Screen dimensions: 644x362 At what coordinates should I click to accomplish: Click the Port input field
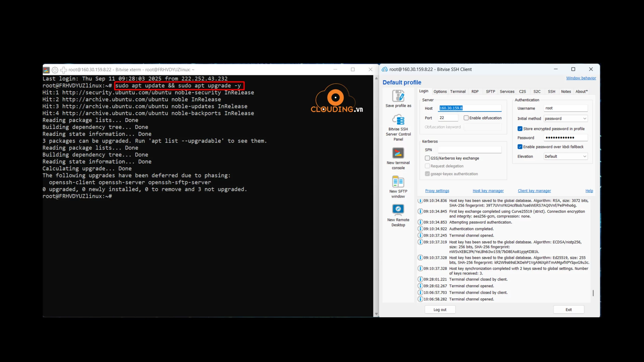click(448, 118)
